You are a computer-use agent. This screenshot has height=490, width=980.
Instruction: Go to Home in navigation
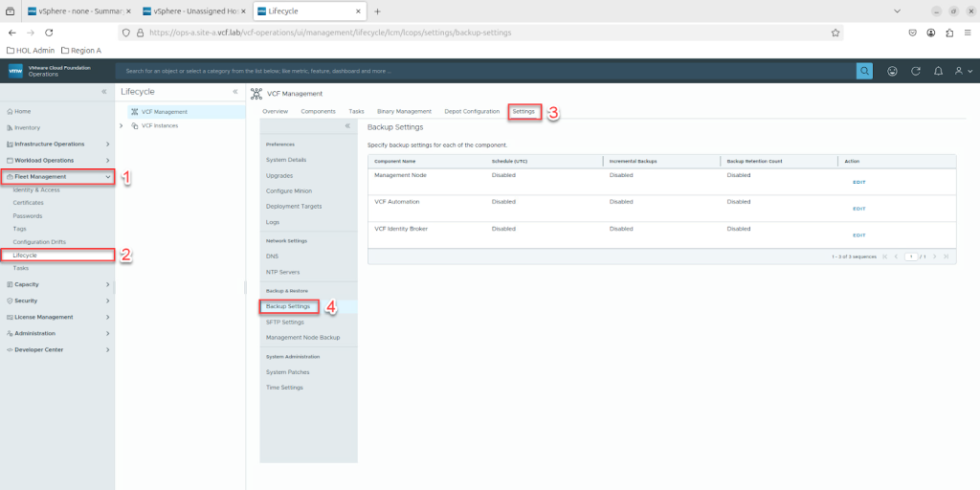click(23, 111)
